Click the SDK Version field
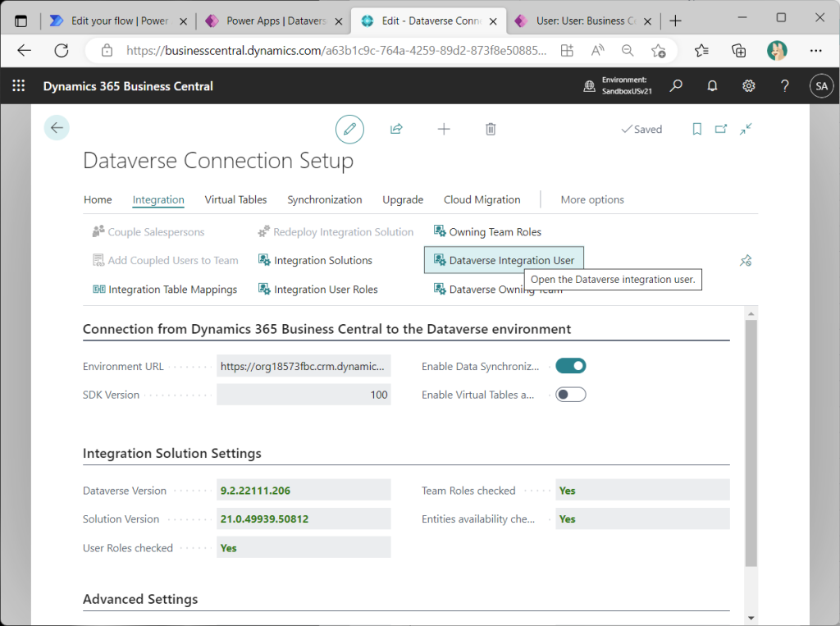 [304, 395]
